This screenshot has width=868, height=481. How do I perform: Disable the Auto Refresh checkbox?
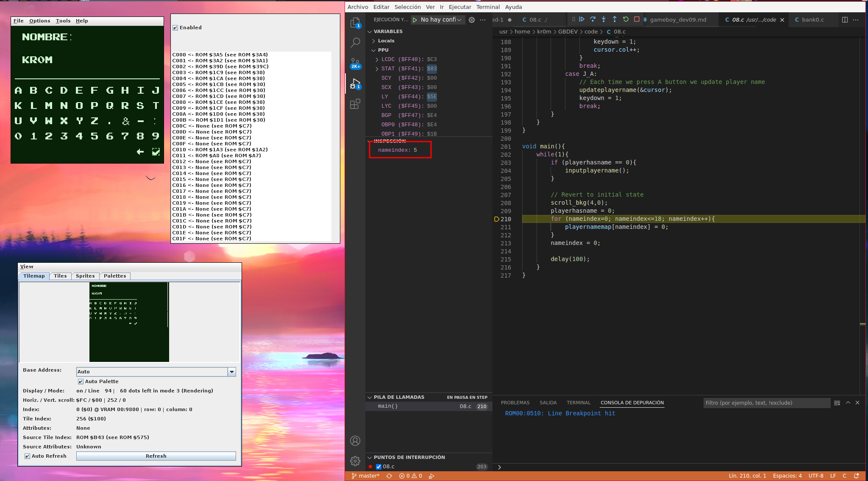28,456
